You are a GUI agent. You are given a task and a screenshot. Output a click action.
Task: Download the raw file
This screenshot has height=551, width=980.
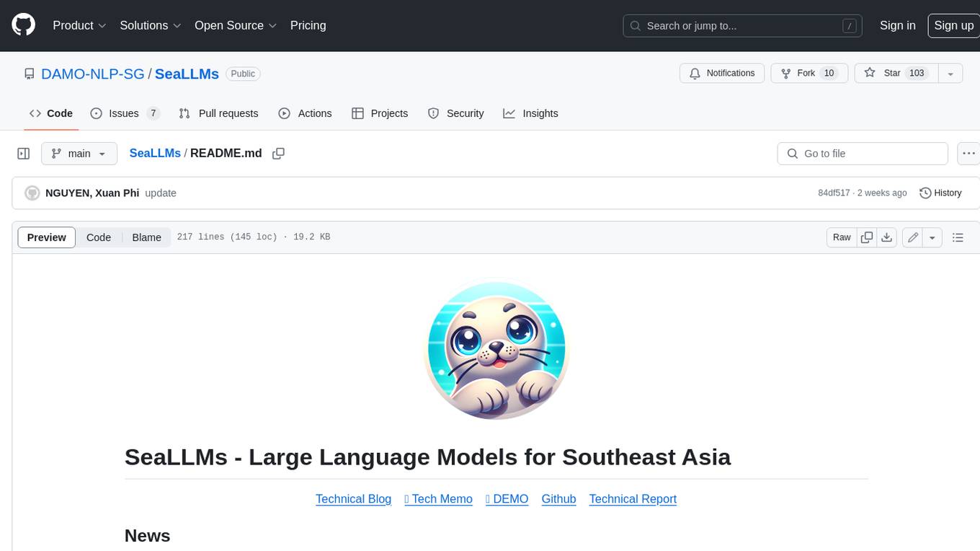[x=887, y=237]
